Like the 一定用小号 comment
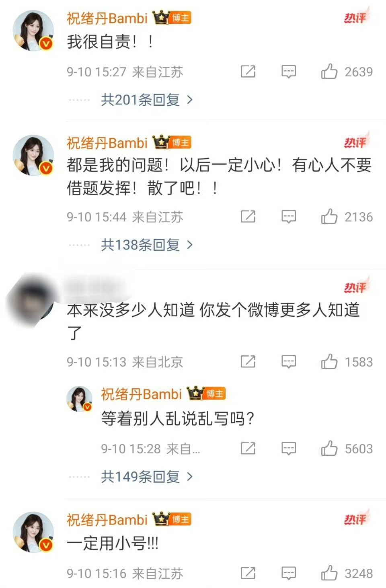The width and height of the screenshot is (386, 588). click(x=329, y=573)
